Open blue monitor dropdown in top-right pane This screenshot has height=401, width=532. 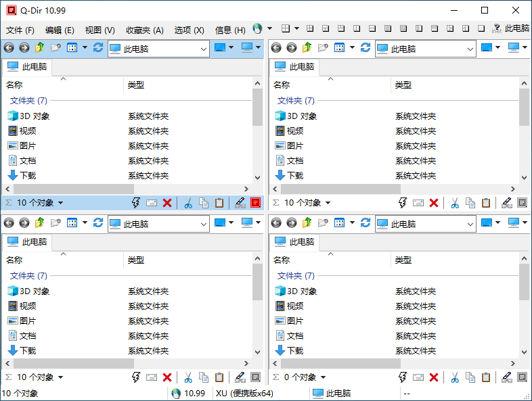(497, 47)
